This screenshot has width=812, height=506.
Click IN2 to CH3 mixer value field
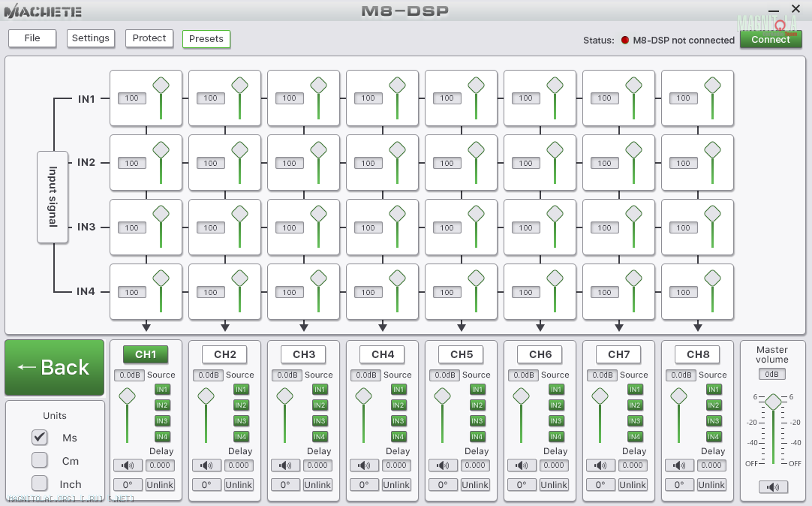(x=289, y=163)
